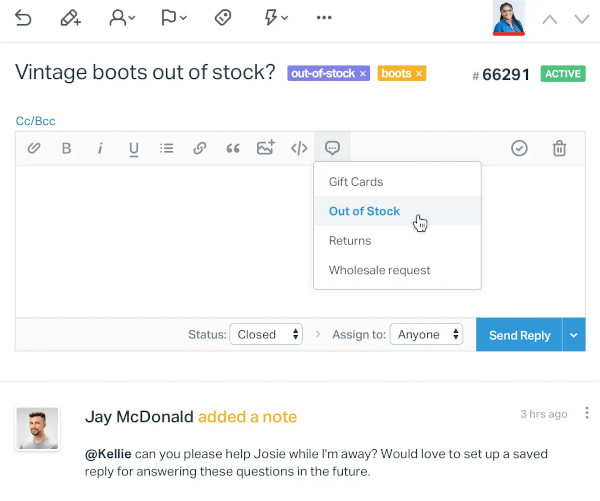Click the back arrow icon
The width and height of the screenshot is (600, 501).
coord(23,18)
